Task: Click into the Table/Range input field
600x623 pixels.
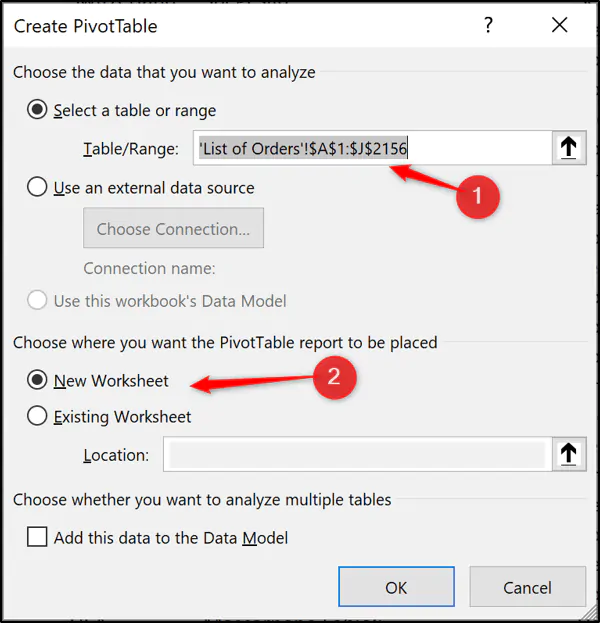Action: click(x=373, y=148)
